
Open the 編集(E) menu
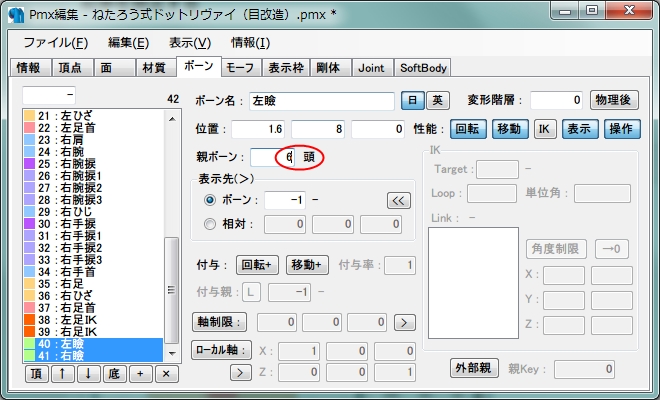(x=128, y=43)
